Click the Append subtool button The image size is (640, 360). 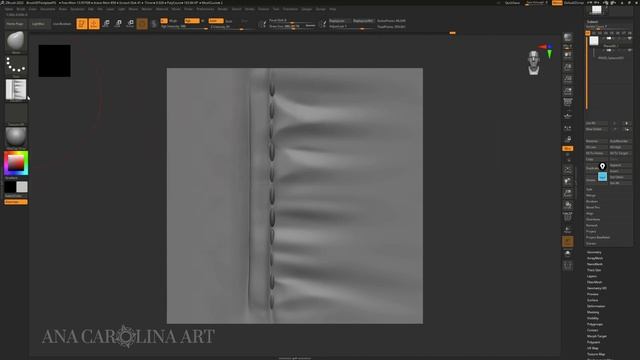[x=620, y=165]
